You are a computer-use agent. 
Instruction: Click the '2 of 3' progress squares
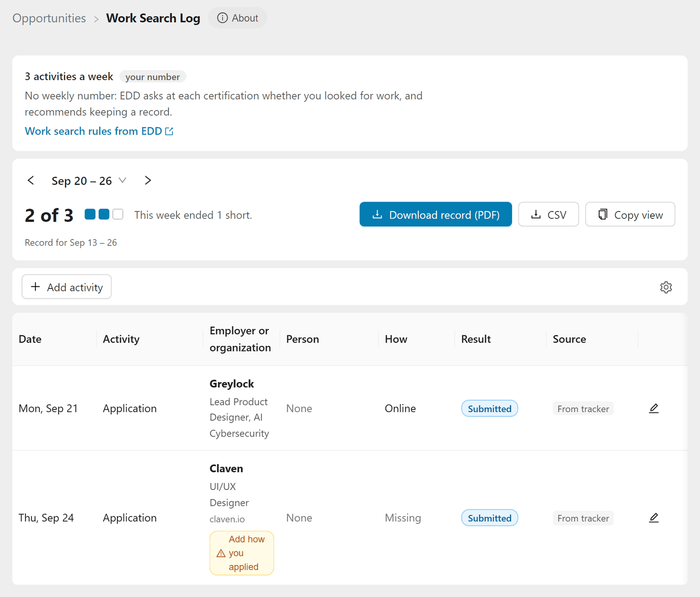(x=104, y=214)
